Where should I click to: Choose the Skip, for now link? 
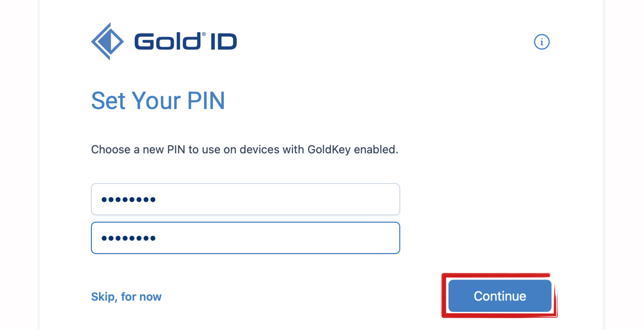tap(126, 297)
